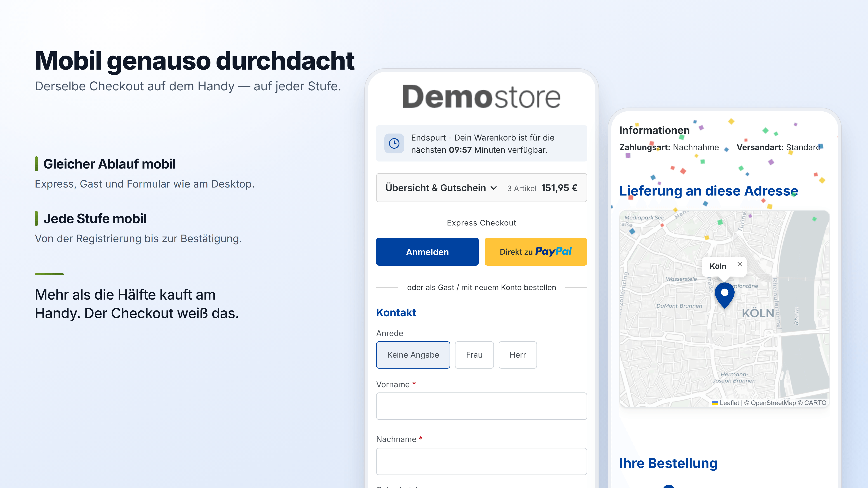This screenshot has height=488, width=868.
Task: Open the Leaflet attribution link
Action: click(x=725, y=403)
